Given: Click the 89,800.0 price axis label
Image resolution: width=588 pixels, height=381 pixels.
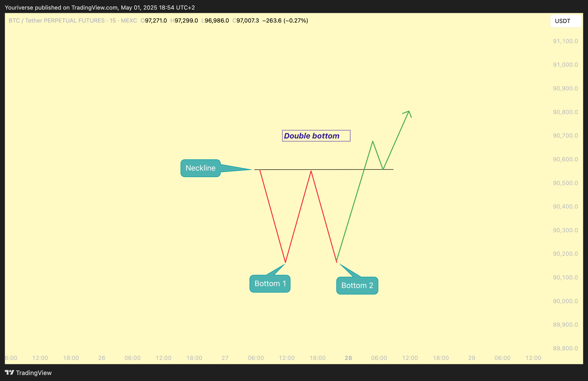Looking at the screenshot, I should [x=565, y=348].
